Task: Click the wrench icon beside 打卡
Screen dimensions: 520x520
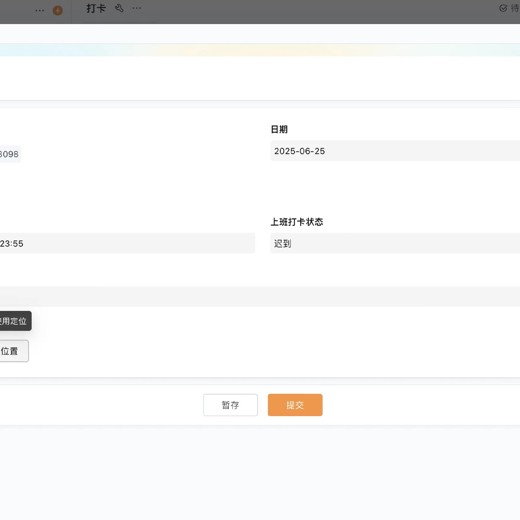Action: [x=119, y=8]
